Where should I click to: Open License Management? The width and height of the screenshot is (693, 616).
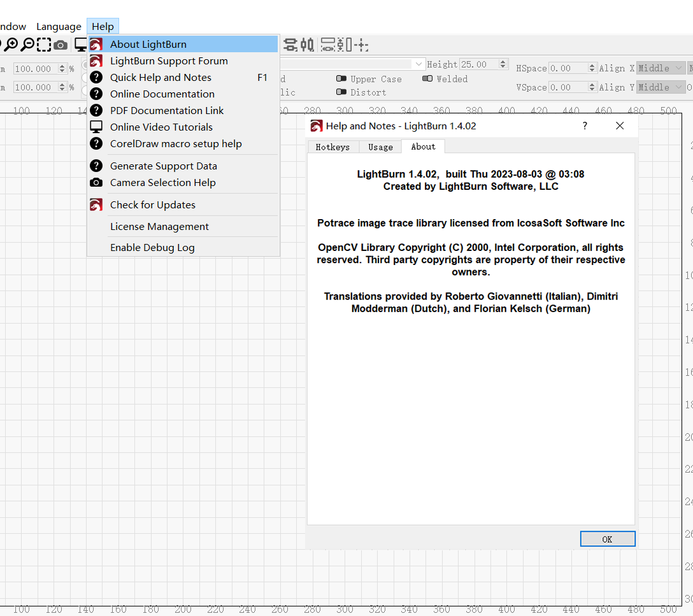[183, 226]
